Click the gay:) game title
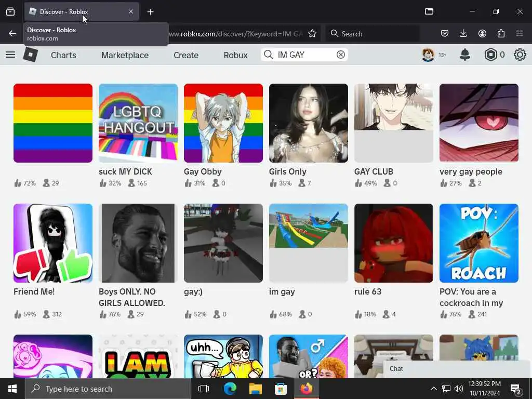532x399 pixels. click(193, 292)
